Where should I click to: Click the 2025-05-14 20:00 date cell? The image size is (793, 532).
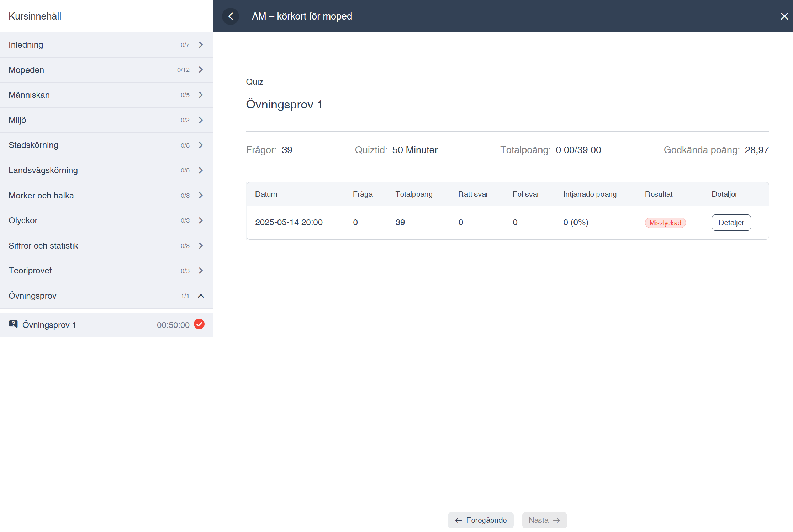(x=289, y=222)
